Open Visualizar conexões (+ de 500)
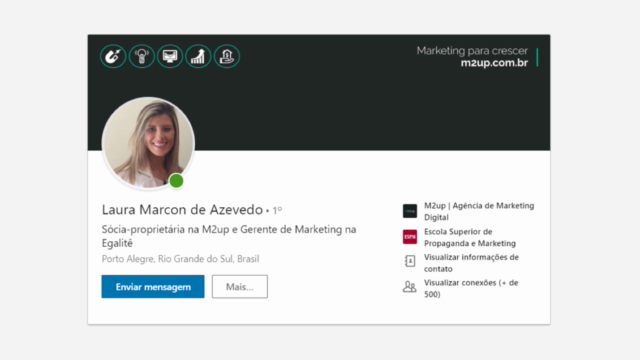Viewport: 640px width, 360px height. pyautogui.click(x=471, y=289)
